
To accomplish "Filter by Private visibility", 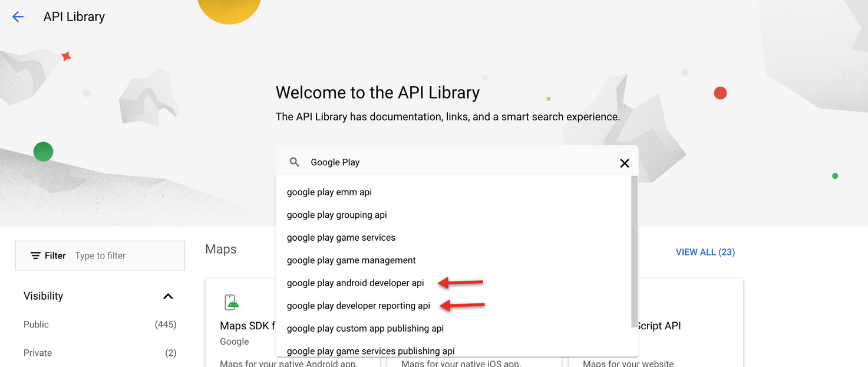I will click(38, 353).
